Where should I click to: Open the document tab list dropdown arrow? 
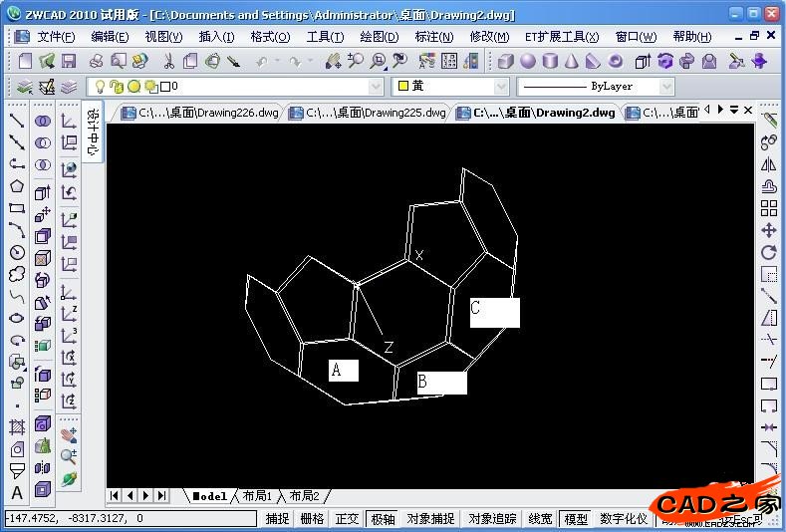734,110
